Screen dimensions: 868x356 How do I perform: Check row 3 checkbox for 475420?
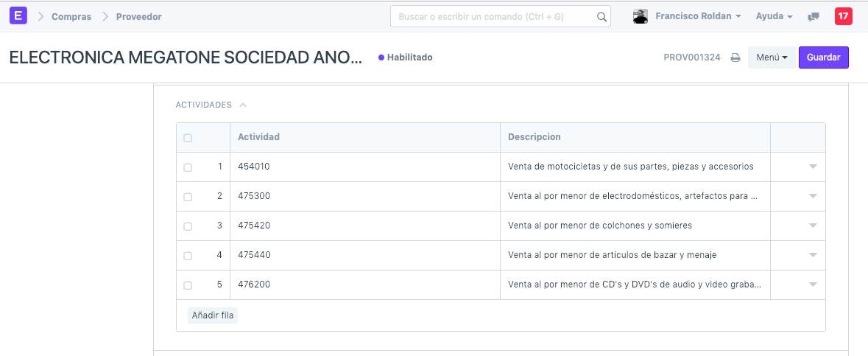coord(188,226)
